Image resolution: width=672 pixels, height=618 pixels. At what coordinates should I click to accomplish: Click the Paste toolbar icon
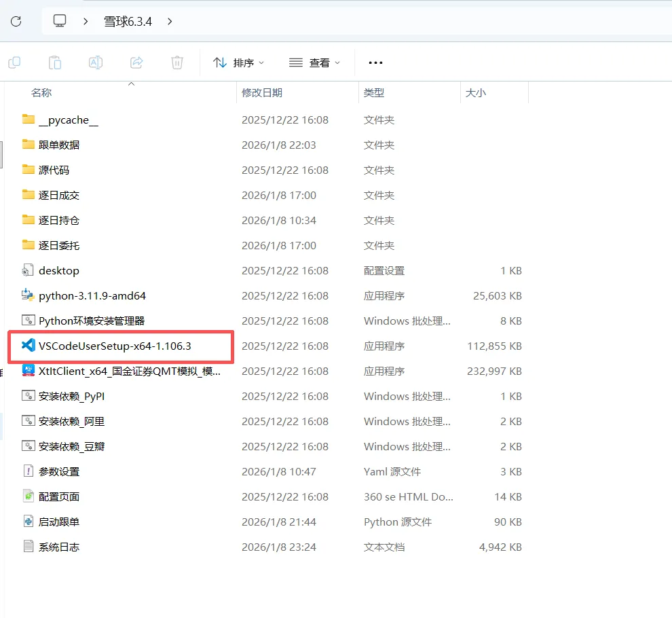coord(55,62)
